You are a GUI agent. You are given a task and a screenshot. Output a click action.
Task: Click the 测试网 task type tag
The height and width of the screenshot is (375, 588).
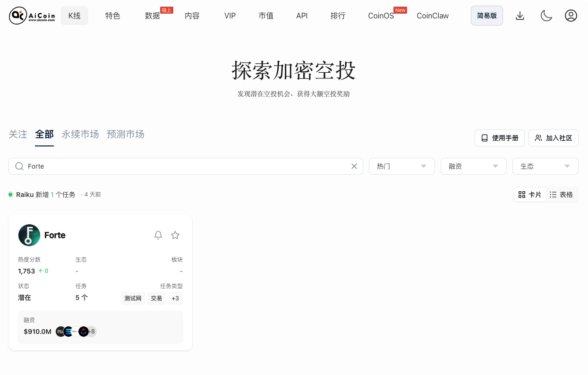coord(133,298)
